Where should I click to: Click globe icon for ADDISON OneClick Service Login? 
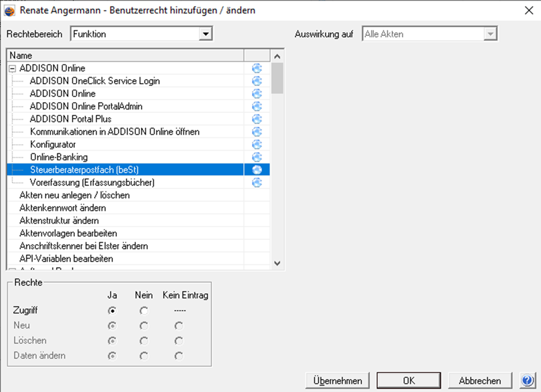coord(257,81)
